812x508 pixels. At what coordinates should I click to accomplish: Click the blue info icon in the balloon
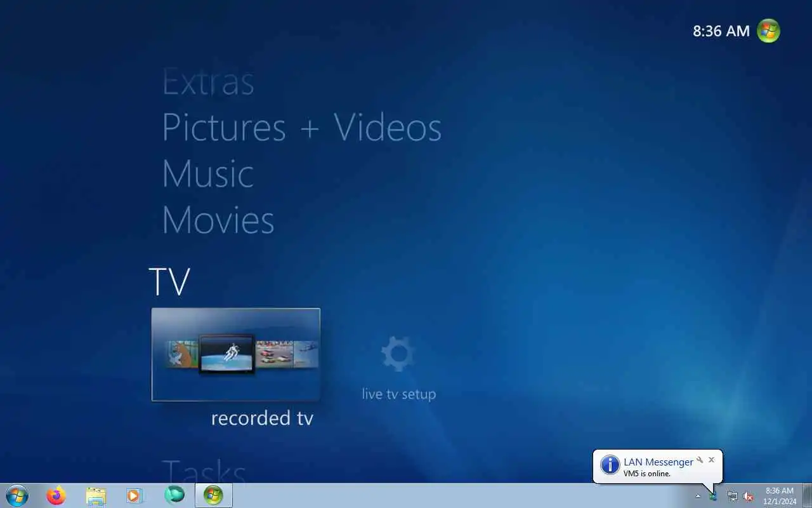610,465
